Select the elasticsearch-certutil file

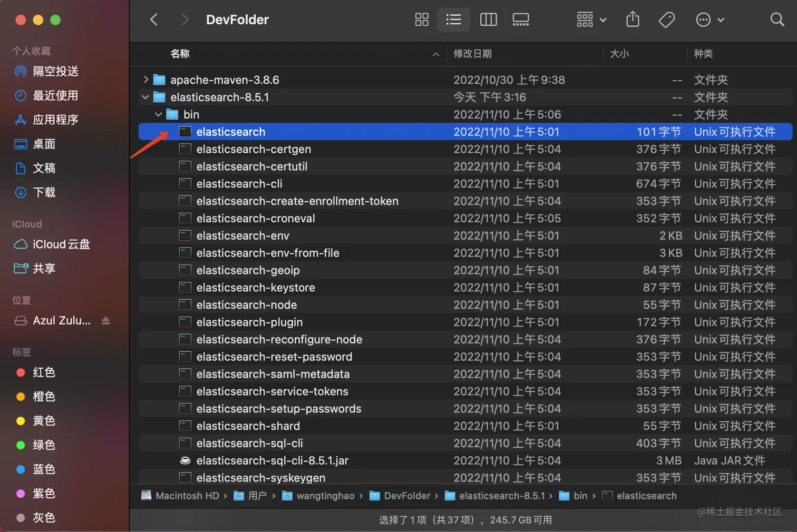465,166
